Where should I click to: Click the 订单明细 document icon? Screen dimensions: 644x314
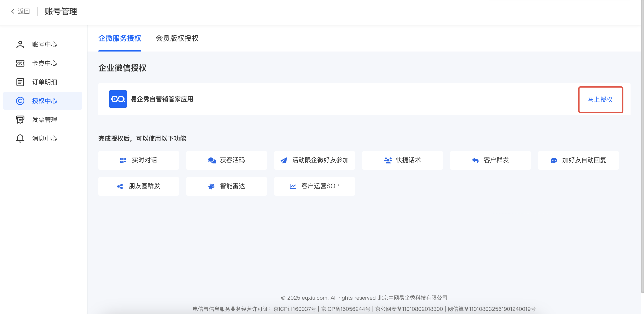coord(20,82)
